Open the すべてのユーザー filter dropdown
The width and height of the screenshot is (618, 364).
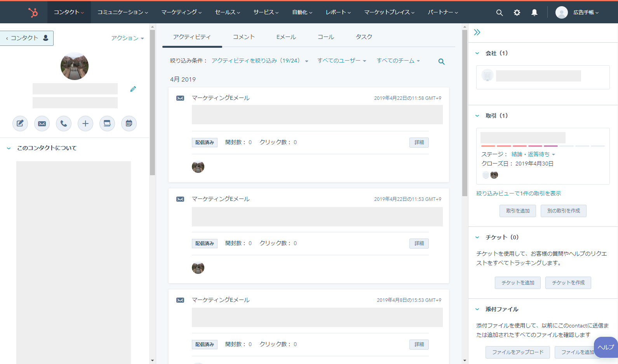click(x=342, y=61)
